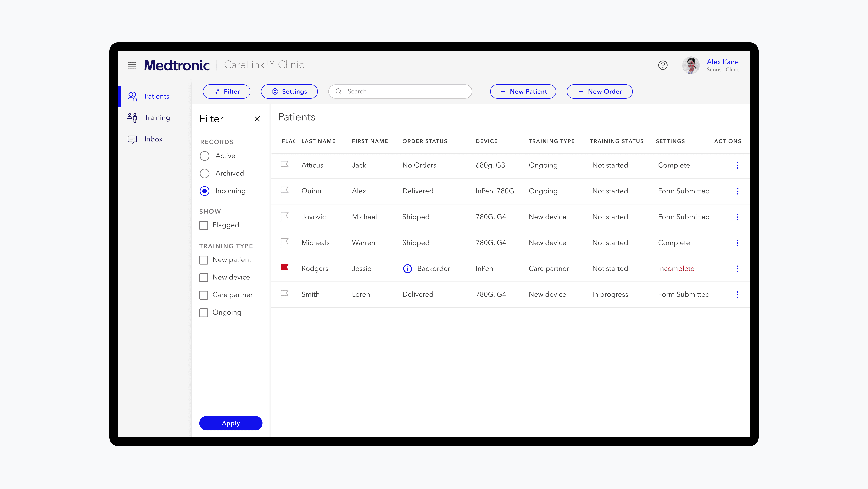Click the help question mark icon

coord(662,65)
